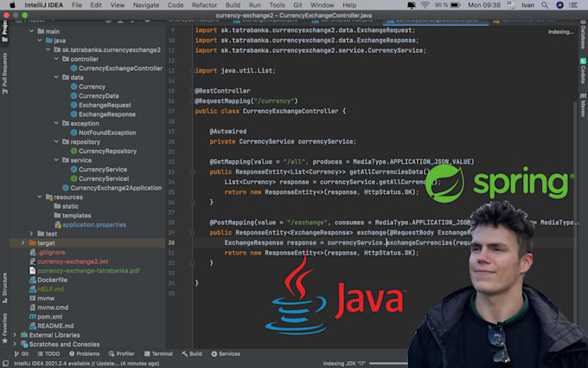Expand the target folder

click(x=22, y=243)
